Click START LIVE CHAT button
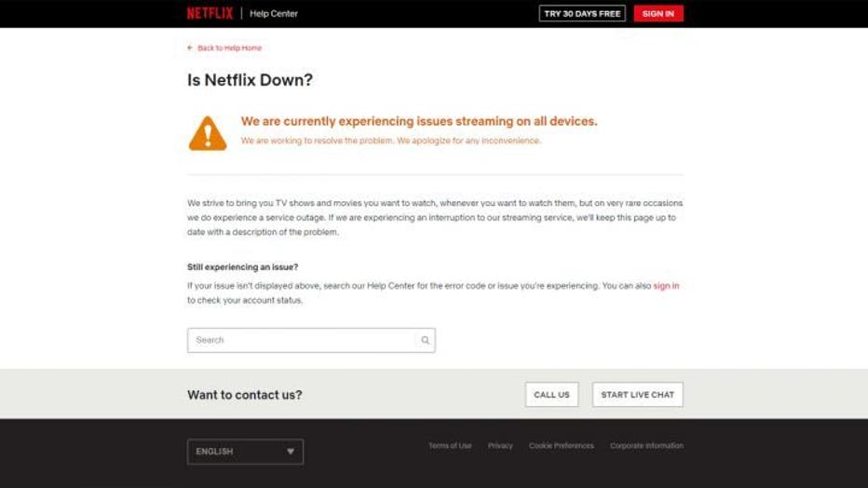 click(638, 395)
